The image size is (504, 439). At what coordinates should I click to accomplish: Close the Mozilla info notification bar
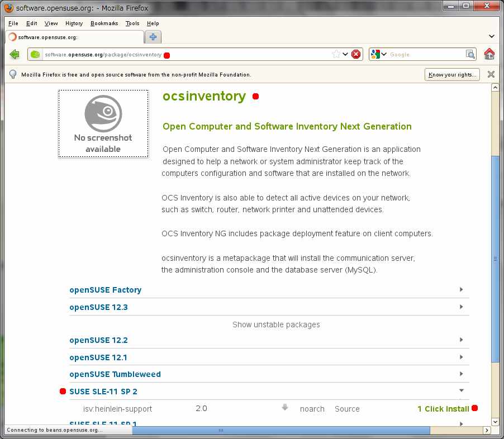pyautogui.click(x=491, y=74)
